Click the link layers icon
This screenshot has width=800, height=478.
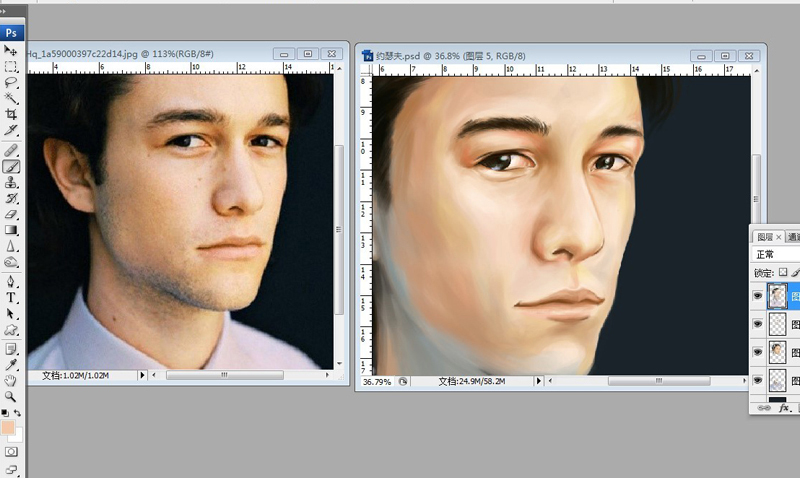[764, 408]
